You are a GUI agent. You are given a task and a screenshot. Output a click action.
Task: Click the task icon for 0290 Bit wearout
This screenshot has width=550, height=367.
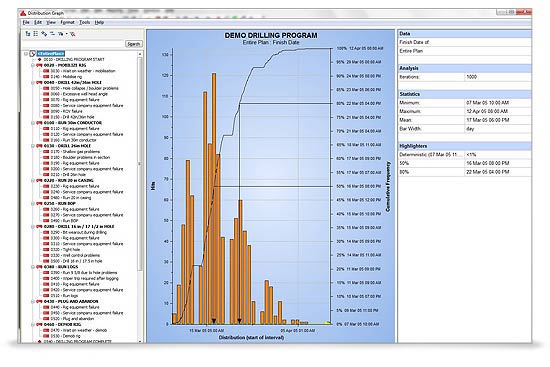tap(46, 232)
